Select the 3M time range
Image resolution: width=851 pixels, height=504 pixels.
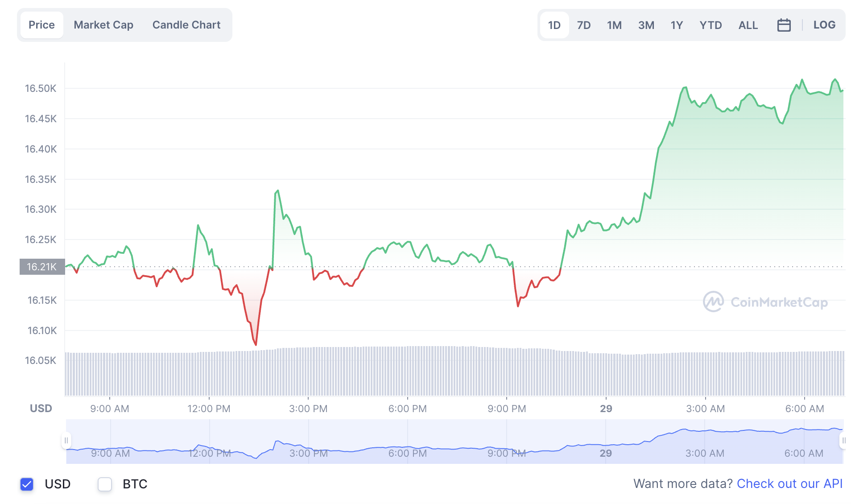point(646,25)
